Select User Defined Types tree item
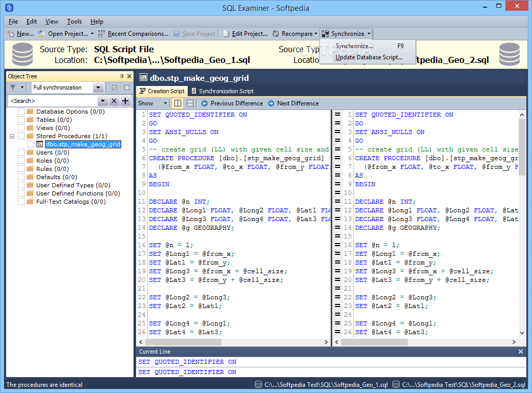Viewport: 532px width, 393px height. click(73, 185)
